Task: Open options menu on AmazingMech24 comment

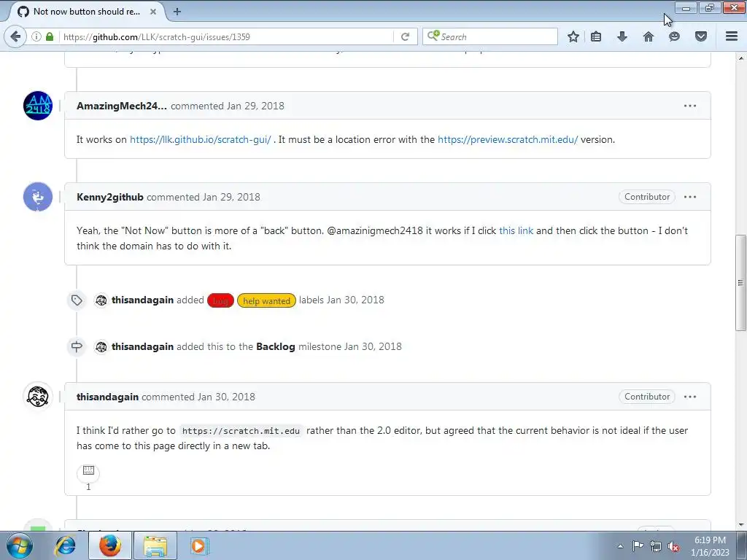Action: pos(690,106)
